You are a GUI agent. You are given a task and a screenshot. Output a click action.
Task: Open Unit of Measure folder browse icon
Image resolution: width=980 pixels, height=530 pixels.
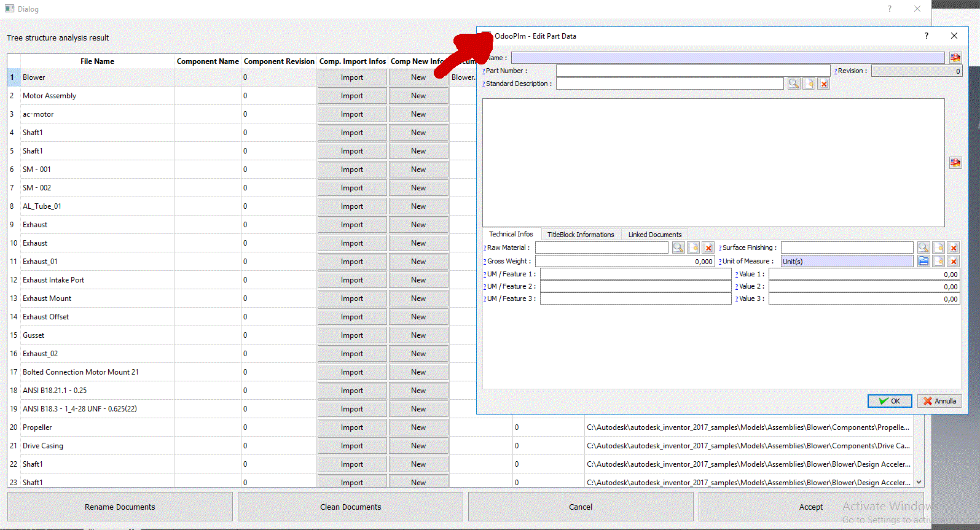[x=923, y=261]
